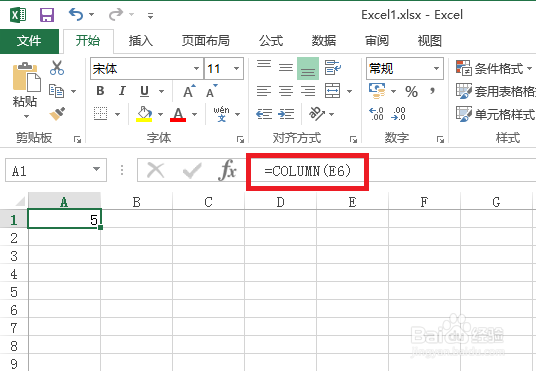Decrease font size with smaller A
Image resolution: width=536 pixels, height=371 pixels.
[x=212, y=91]
